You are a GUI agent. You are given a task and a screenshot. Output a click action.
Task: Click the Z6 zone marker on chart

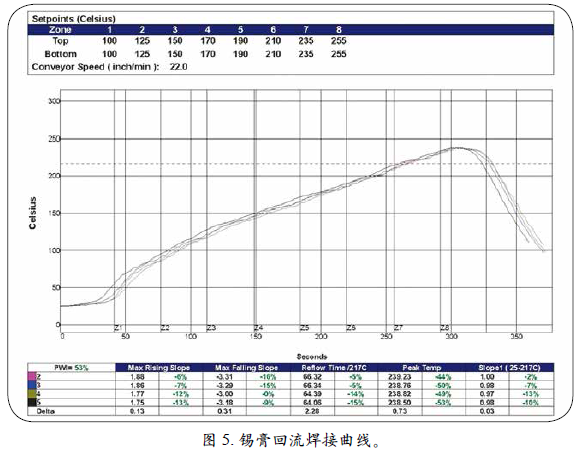pyautogui.click(x=351, y=328)
